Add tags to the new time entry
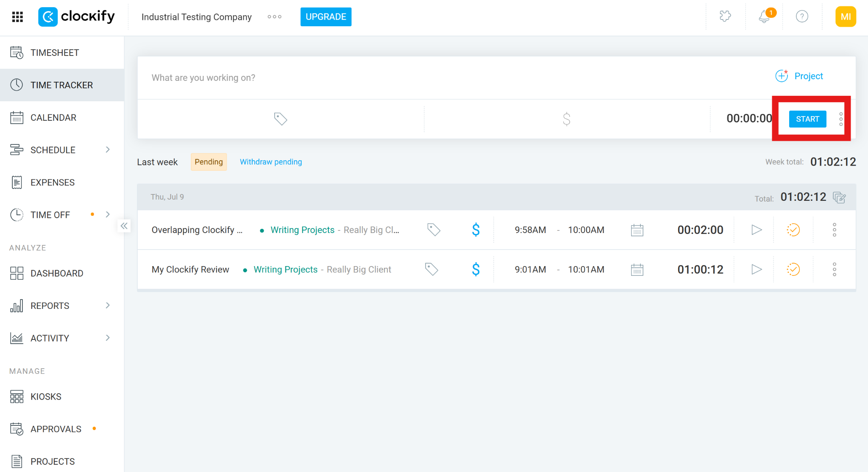The width and height of the screenshot is (868, 472). (x=281, y=119)
